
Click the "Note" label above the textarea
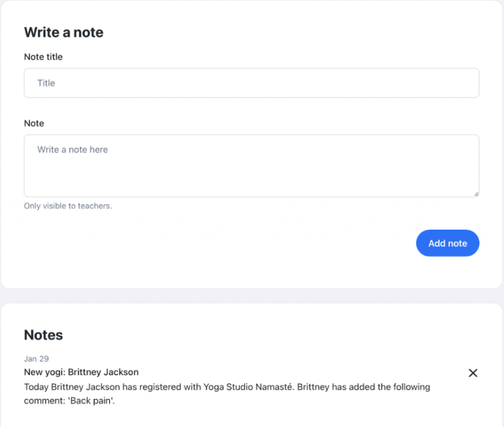click(34, 123)
